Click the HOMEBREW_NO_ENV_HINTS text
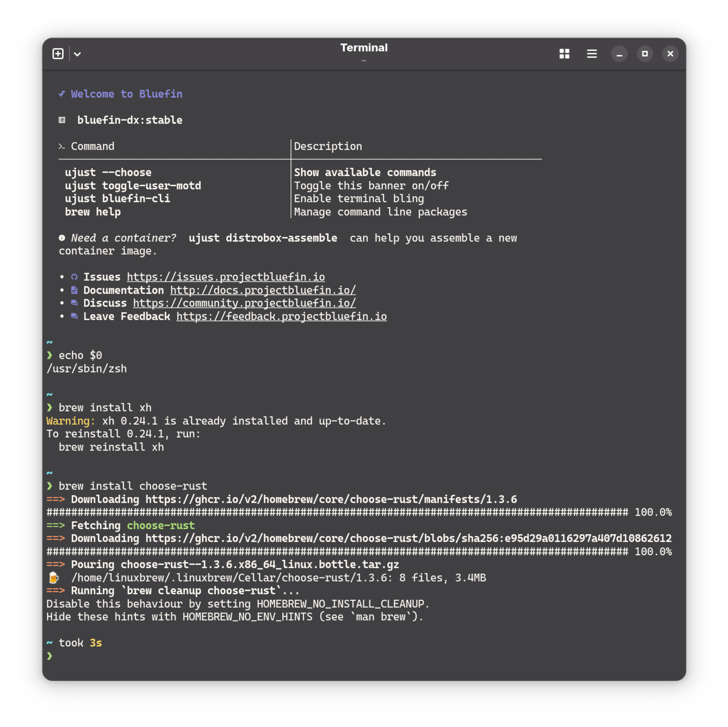The image size is (728, 727). tap(248, 617)
